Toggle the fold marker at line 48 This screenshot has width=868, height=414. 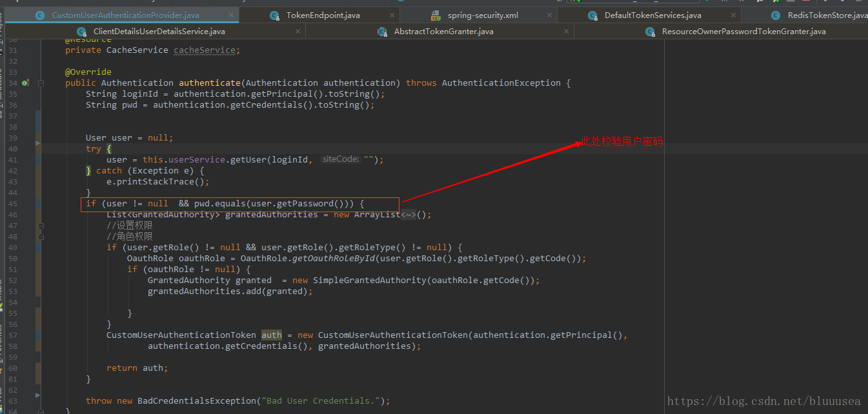click(41, 237)
